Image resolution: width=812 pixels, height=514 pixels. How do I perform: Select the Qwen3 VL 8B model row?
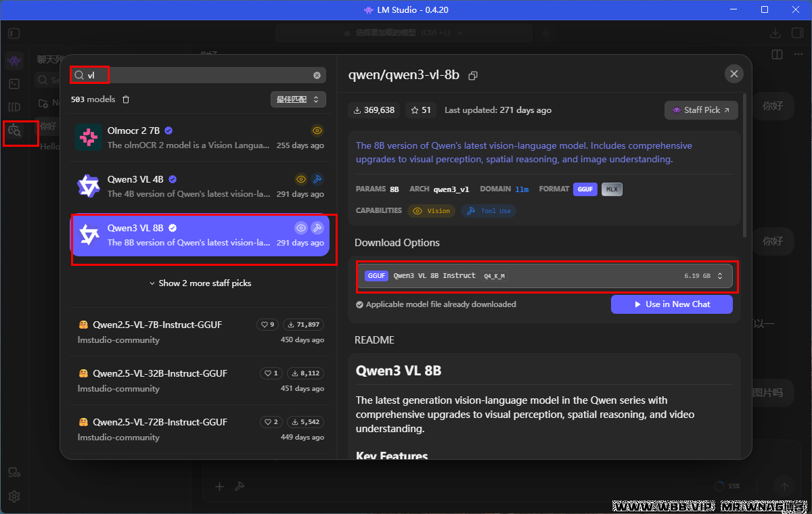tap(200, 235)
